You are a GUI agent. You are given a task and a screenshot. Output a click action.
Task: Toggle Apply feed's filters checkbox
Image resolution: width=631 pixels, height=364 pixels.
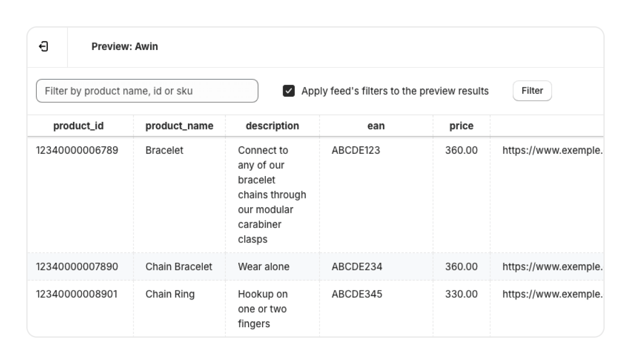(x=289, y=91)
